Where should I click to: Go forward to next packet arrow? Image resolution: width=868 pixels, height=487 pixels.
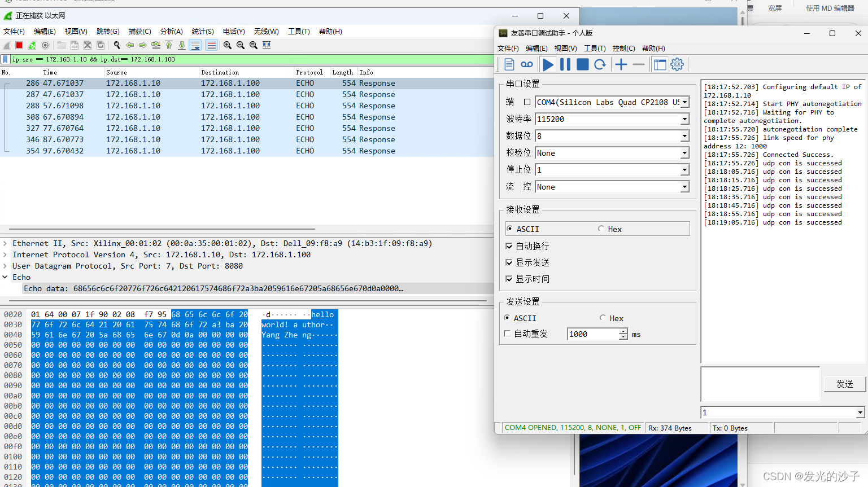point(143,45)
